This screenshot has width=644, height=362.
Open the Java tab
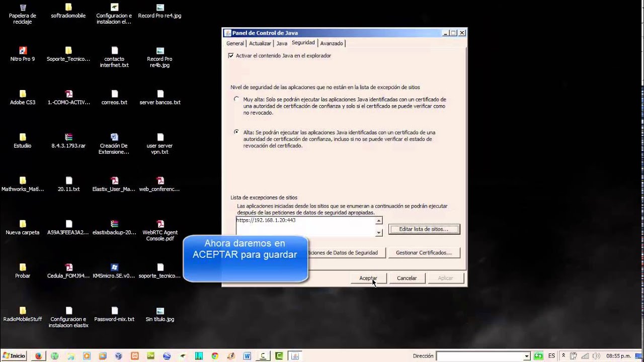(x=282, y=43)
